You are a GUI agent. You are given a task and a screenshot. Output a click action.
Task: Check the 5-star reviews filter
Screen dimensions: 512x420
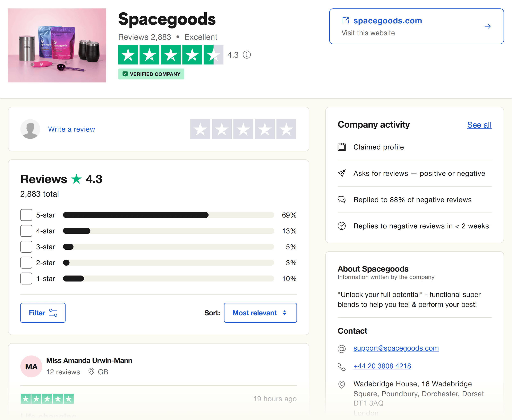tap(26, 215)
